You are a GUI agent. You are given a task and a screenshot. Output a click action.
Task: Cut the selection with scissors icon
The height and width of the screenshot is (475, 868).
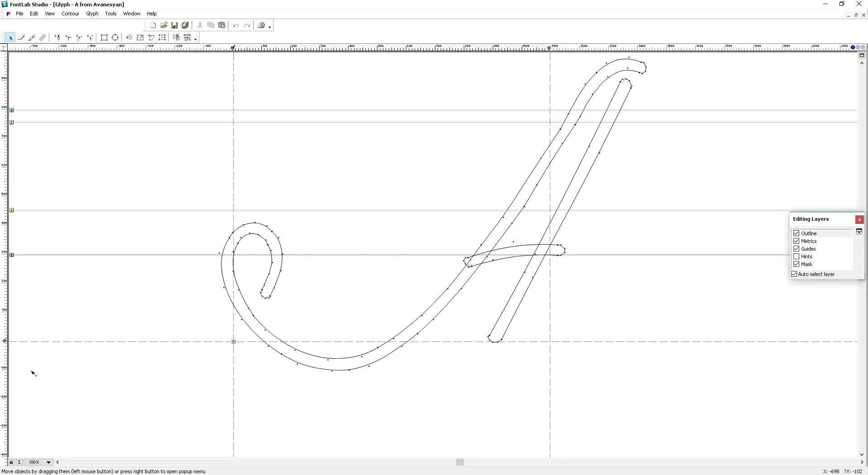[x=200, y=25]
